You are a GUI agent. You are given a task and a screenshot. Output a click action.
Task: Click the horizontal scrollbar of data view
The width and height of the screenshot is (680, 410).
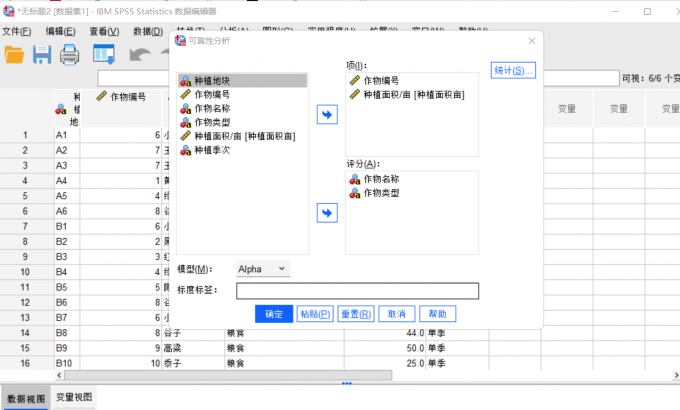[228, 375]
